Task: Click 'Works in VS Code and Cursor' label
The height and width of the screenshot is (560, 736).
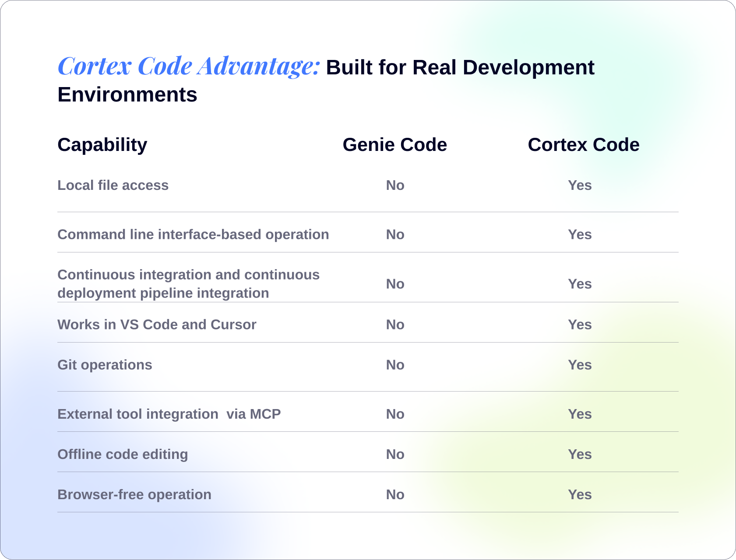Action: pos(157,325)
